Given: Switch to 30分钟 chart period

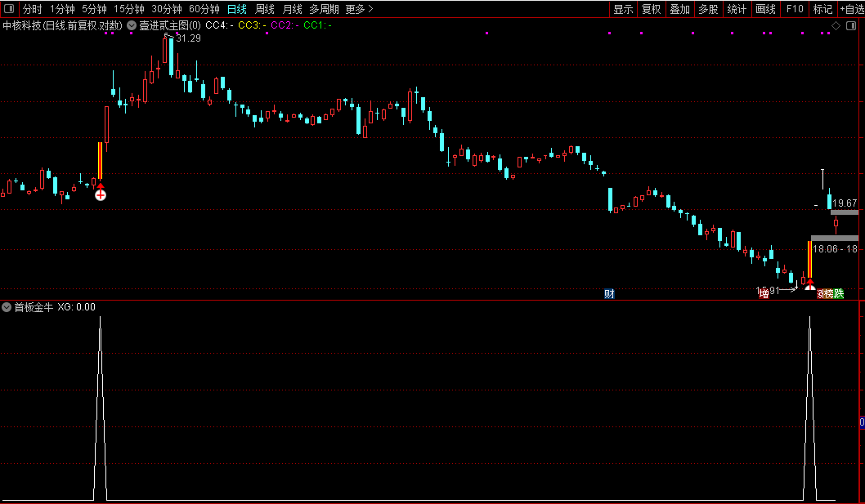Looking at the screenshot, I should pyautogui.click(x=167, y=9).
